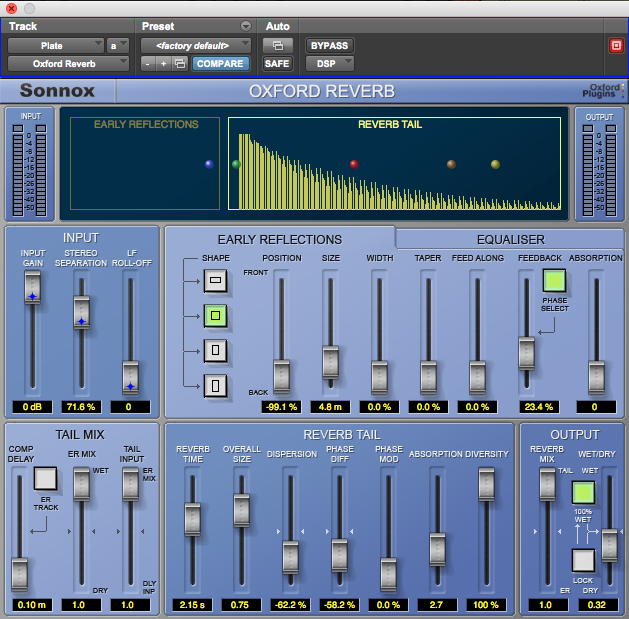Viewport: 629px width, 619px height.
Task: Open the insert position 'a' dropdown
Action: pyautogui.click(x=118, y=46)
